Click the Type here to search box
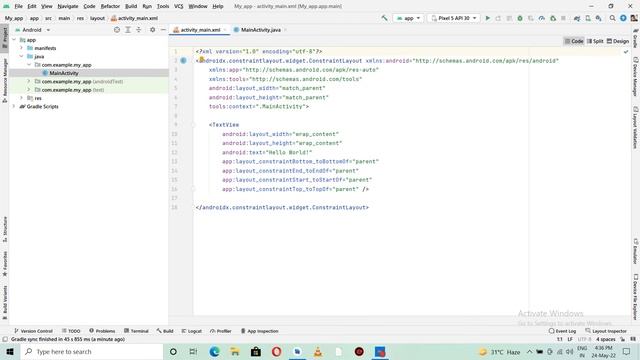The image size is (640, 360). (x=92, y=351)
